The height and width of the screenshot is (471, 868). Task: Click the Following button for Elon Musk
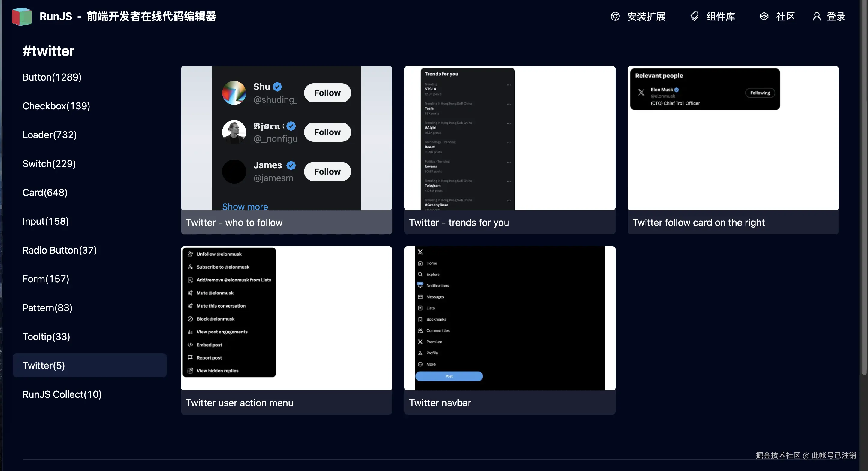tap(760, 93)
